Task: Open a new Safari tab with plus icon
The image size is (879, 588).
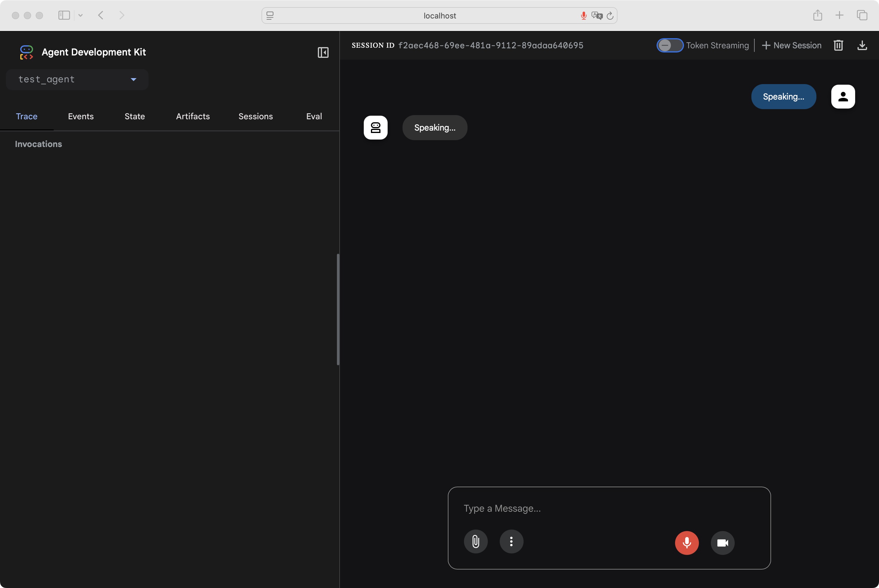Action: tap(839, 15)
